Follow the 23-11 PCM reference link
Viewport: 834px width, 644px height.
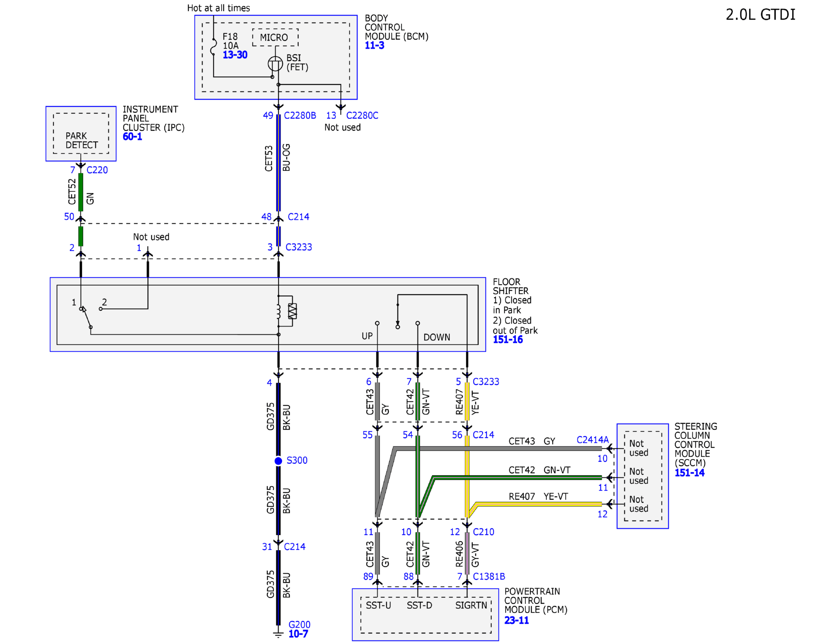click(x=516, y=620)
